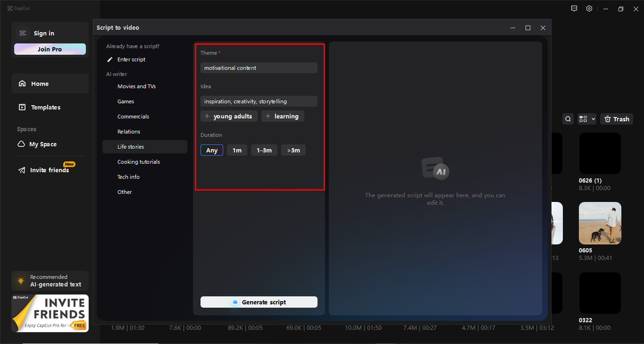Open the Recommended AI-generated text card
Image resolution: width=644 pixels, height=344 pixels.
[x=50, y=281]
